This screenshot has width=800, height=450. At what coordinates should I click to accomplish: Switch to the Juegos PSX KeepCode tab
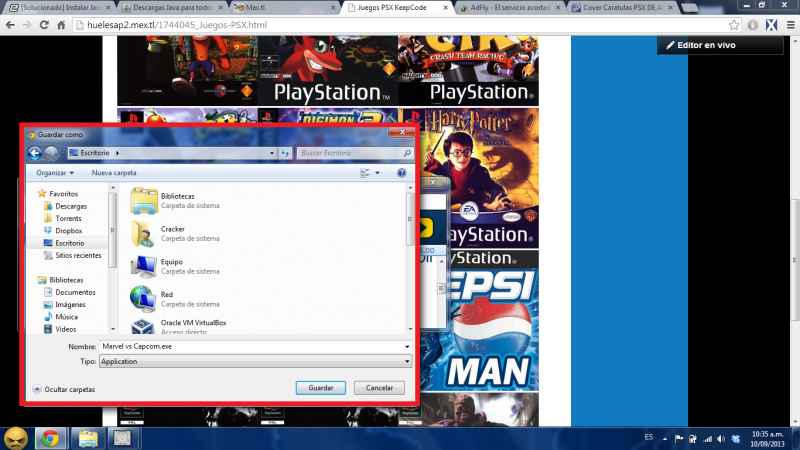pyautogui.click(x=396, y=8)
